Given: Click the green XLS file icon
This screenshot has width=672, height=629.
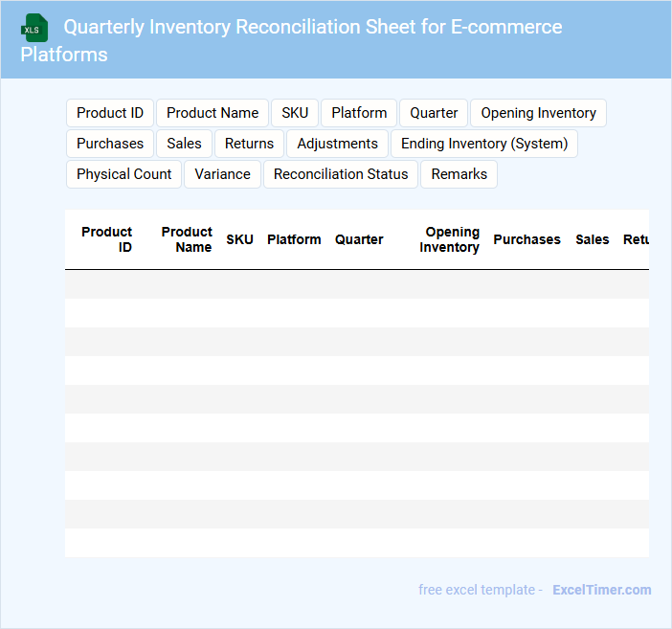Looking at the screenshot, I should (x=34, y=28).
